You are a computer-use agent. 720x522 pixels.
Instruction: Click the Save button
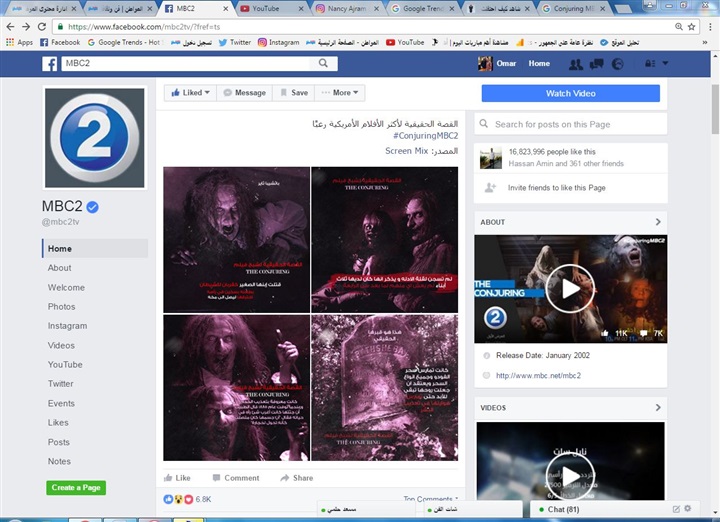coord(293,93)
